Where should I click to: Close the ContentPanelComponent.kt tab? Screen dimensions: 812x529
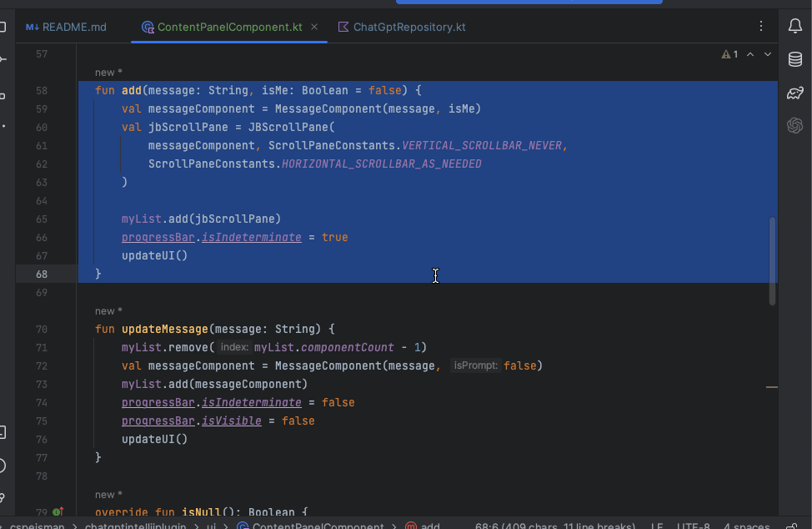coord(314,27)
